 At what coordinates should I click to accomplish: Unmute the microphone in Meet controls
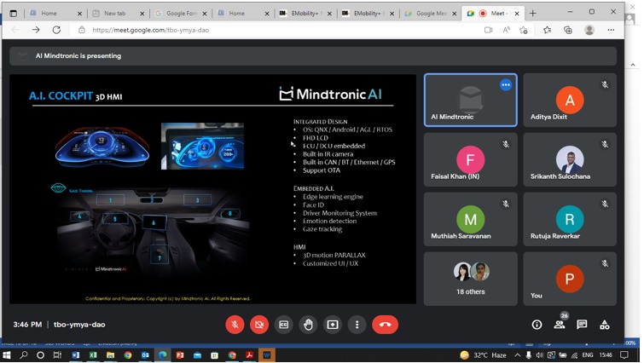click(x=235, y=325)
